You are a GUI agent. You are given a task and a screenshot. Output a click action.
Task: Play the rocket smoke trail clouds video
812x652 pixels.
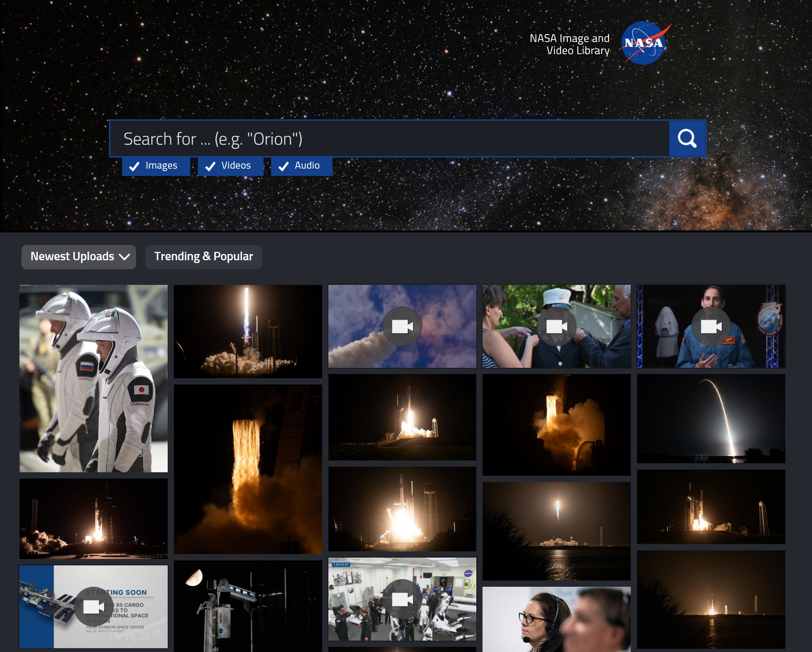pyautogui.click(x=402, y=326)
